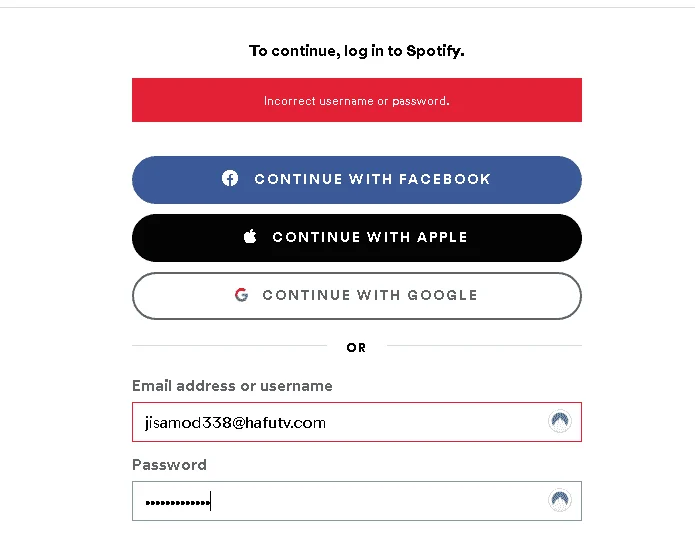Select the CONTINUE WITH APPLE text
The width and height of the screenshot is (695, 539).
pyautogui.click(x=370, y=237)
